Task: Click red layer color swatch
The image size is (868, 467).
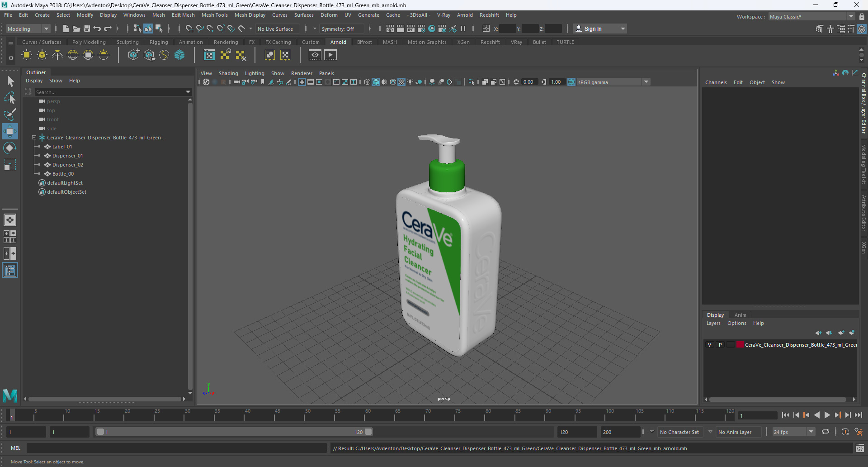Action: click(x=740, y=345)
